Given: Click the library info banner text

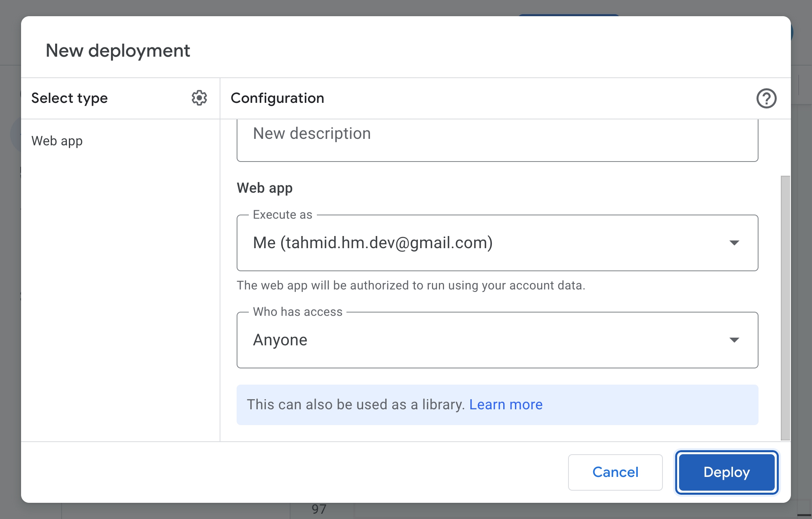Looking at the screenshot, I should click(x=355, y=404).
